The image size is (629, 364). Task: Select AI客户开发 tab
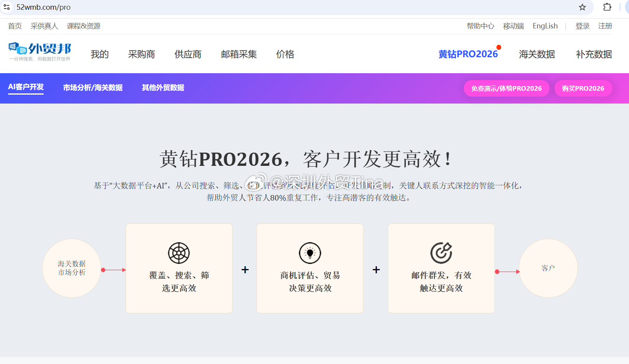point(26,87)
